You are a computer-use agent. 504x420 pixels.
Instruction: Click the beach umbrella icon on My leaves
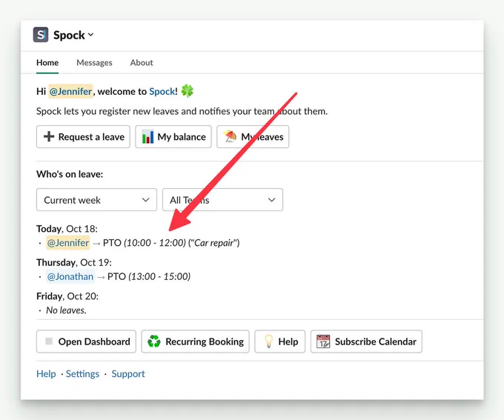(x=230, y=136)
